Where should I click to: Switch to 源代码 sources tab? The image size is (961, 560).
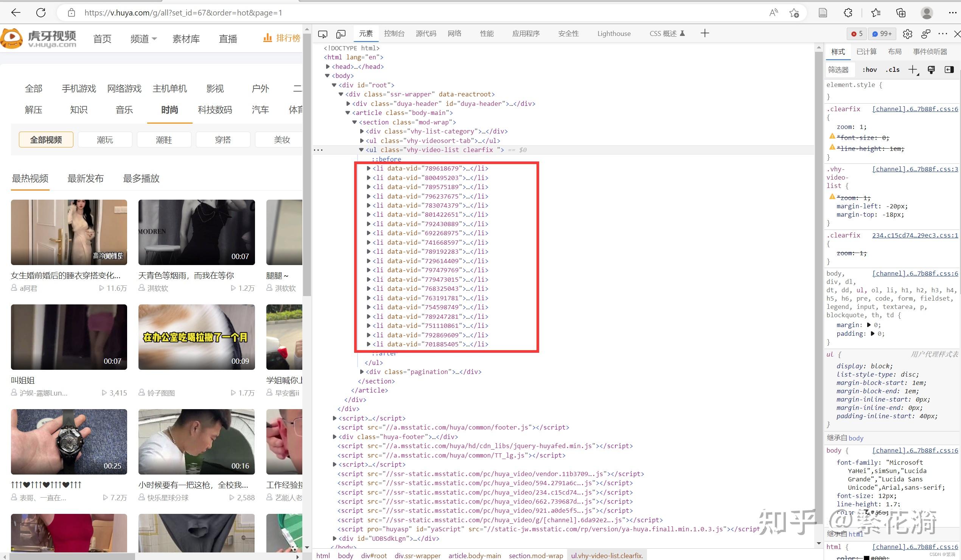coord(426,34)
